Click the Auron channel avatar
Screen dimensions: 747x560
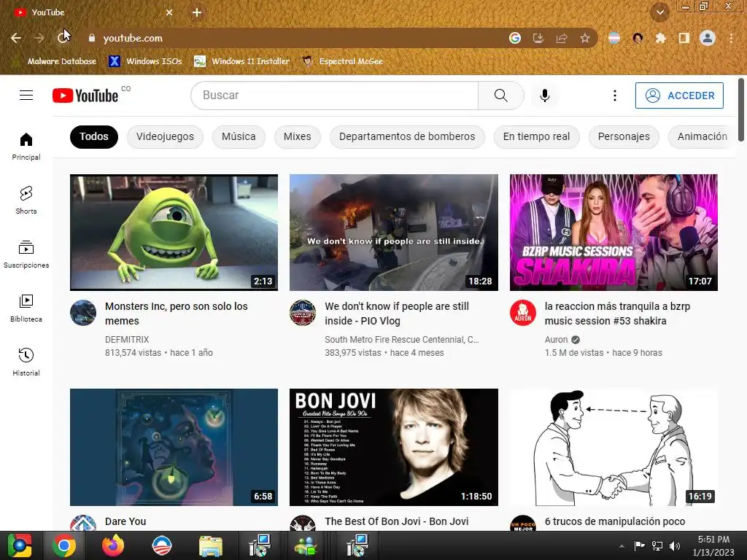click(x=522, y=313)
